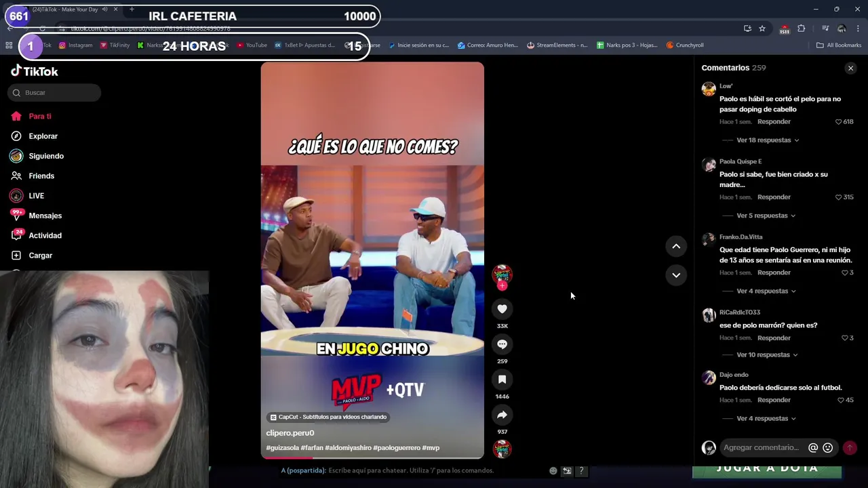
Task: Expand Ver 18 respuestas
Action: [x=768, y=140]
